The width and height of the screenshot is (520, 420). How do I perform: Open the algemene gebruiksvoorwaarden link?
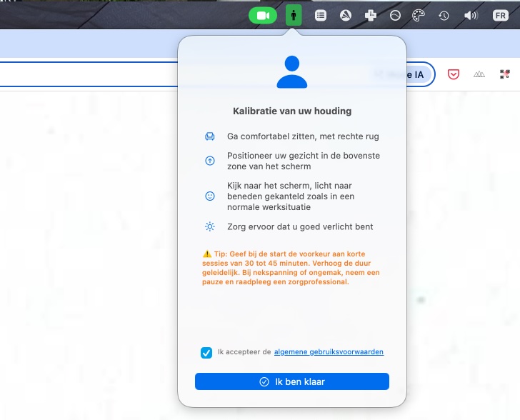click(x=329, y=351)
